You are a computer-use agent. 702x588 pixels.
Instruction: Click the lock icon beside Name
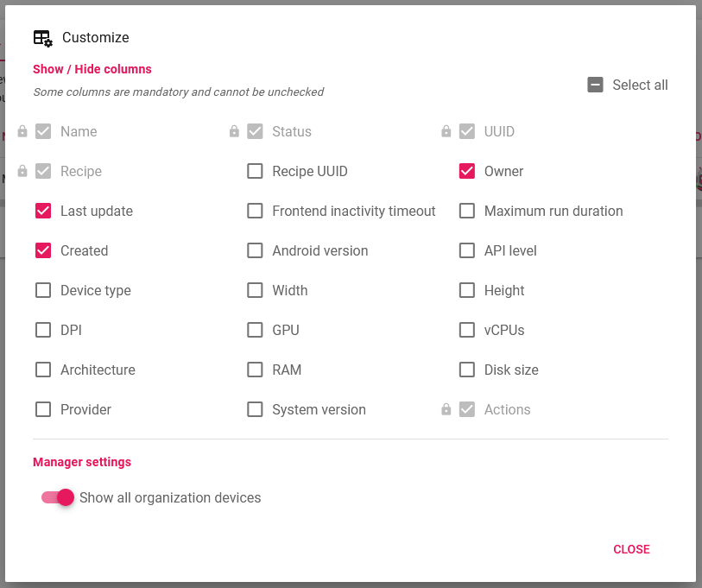coord(22,131)
